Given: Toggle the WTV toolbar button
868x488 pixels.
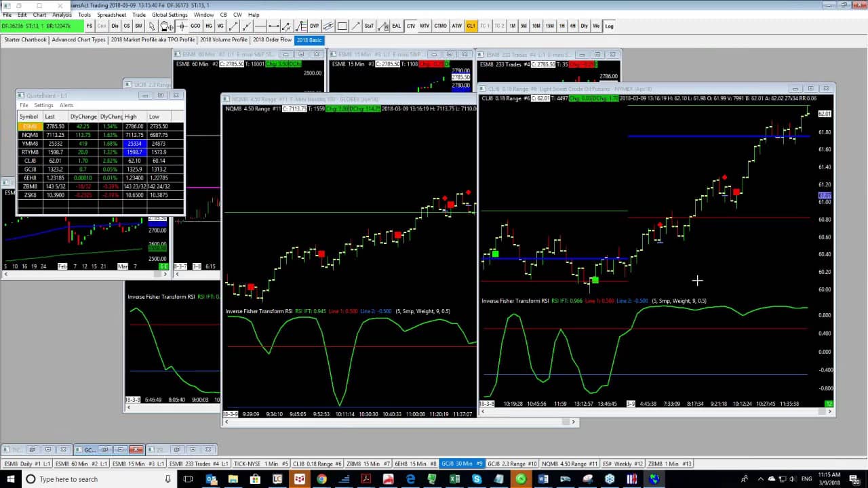Looking at the screenshot, I should (x=425, y=26).
